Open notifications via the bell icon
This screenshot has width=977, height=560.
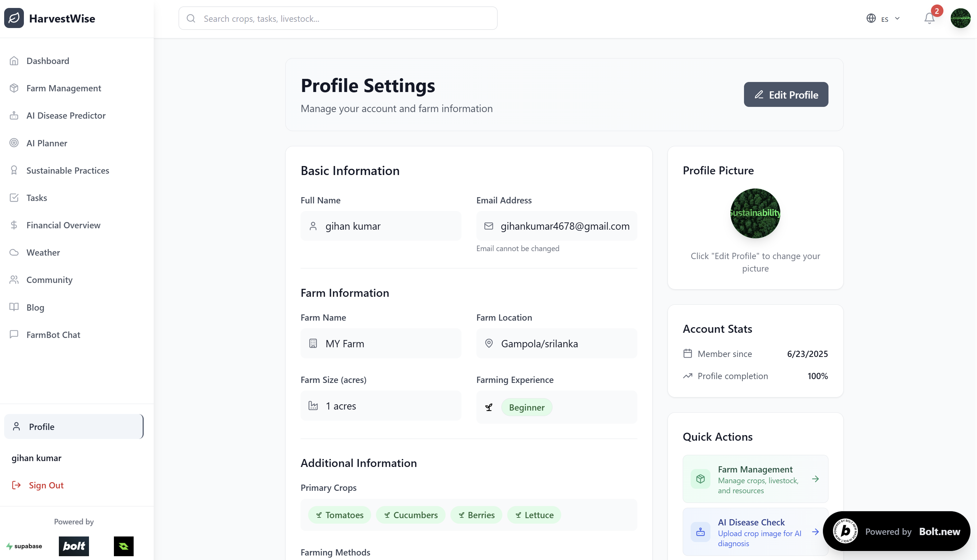pyautogui.click(x=929, y=18)
